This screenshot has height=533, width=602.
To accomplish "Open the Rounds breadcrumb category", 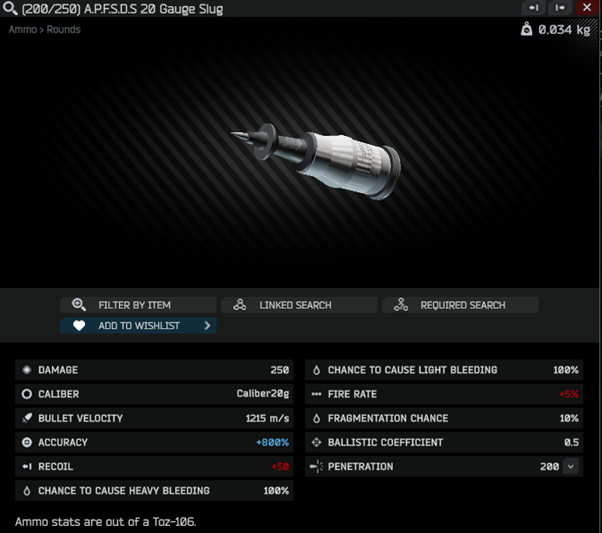I will [x=64, y=30].
